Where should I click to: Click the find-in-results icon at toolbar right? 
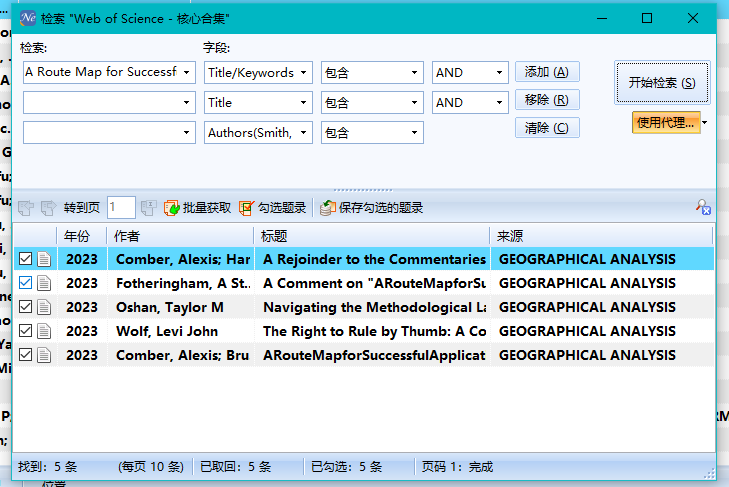[703, 207]
